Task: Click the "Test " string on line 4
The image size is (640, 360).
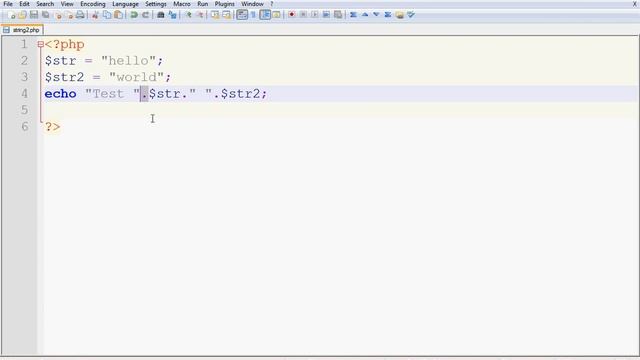Action: pos(113,93)
